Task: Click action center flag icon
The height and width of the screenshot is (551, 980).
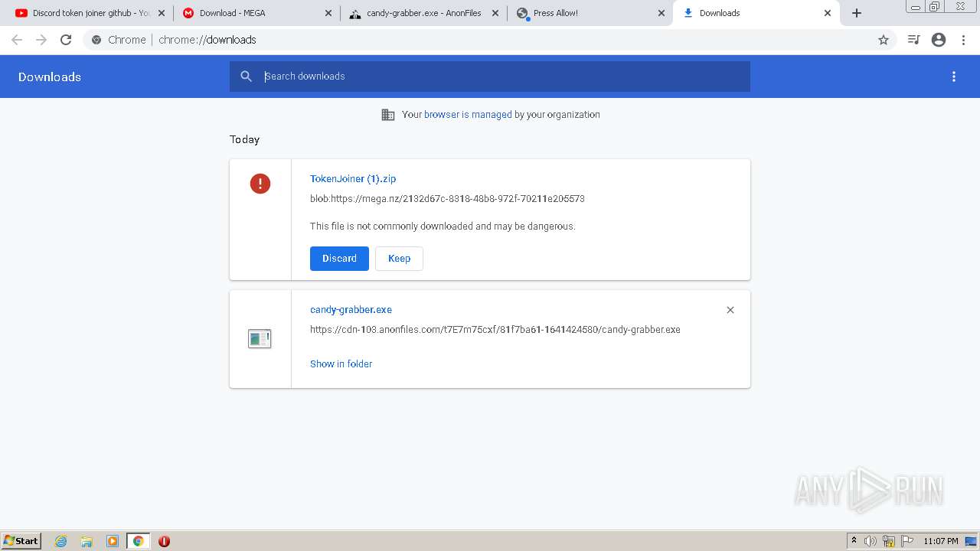Action: (907, 541)
